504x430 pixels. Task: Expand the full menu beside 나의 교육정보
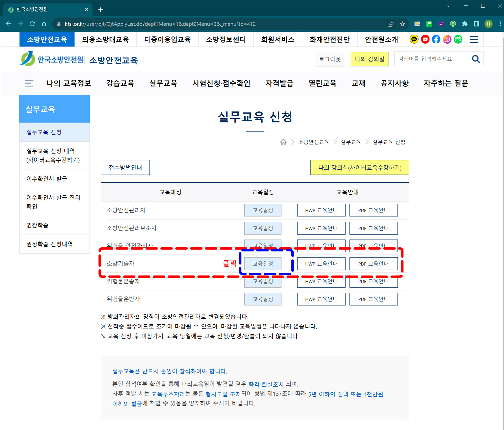[x=29, y=83]
